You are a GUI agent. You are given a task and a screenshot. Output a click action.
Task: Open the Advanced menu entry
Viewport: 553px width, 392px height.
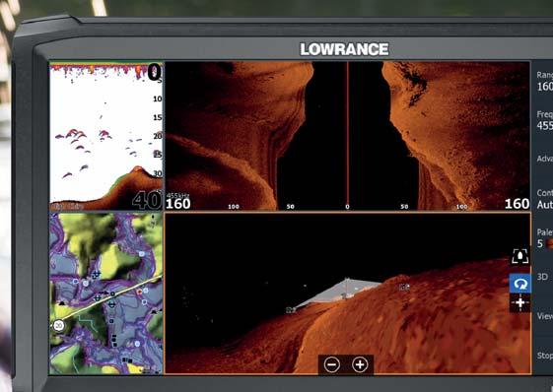(x=544, y=159)
